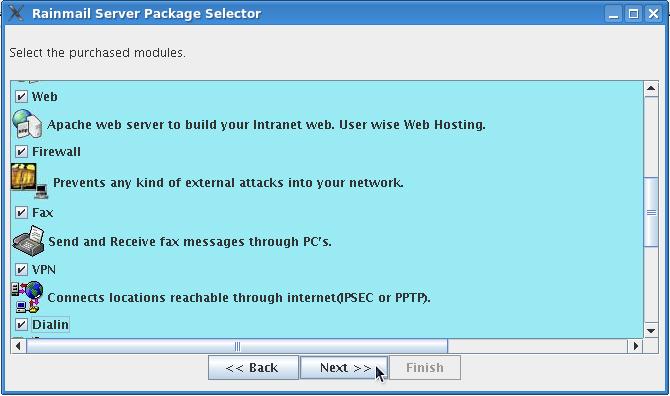The height and width of the screenshot is (396, 670).
Task: Click the Apache web server globe icon
Action: click(x=27, y=124)
